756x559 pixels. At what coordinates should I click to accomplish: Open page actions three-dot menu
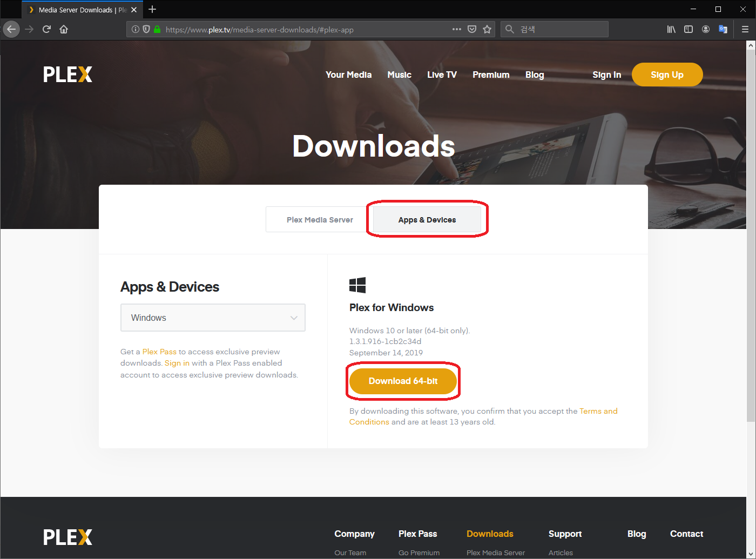[457, 29]
